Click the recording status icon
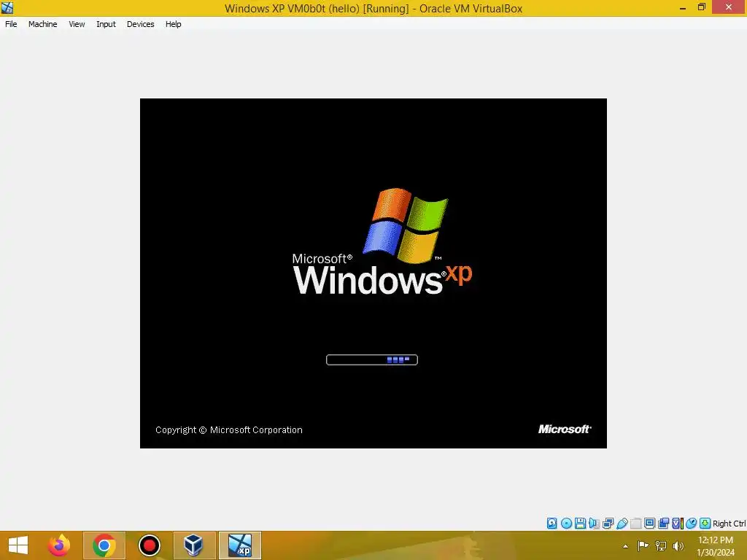The height and width of the screenshot is (560, 747). (663, 524)
